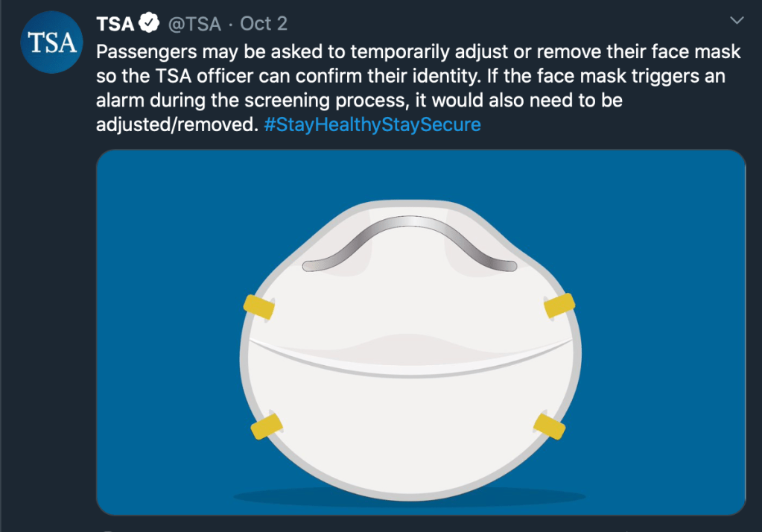Click the tweet text starting with Passengers

[419, 88]
